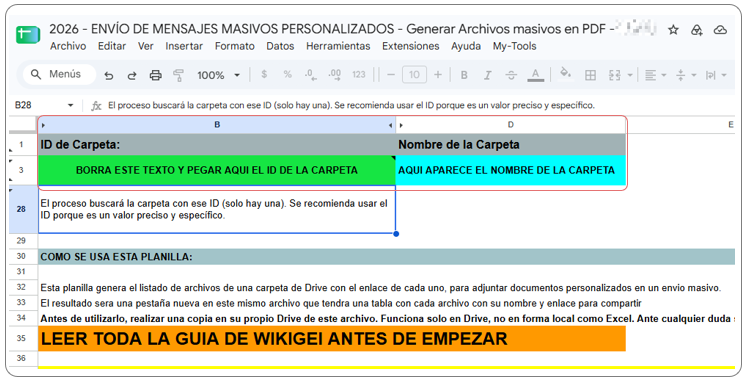
Task: Open vertical align dropdown
Action: pos(686,75)
